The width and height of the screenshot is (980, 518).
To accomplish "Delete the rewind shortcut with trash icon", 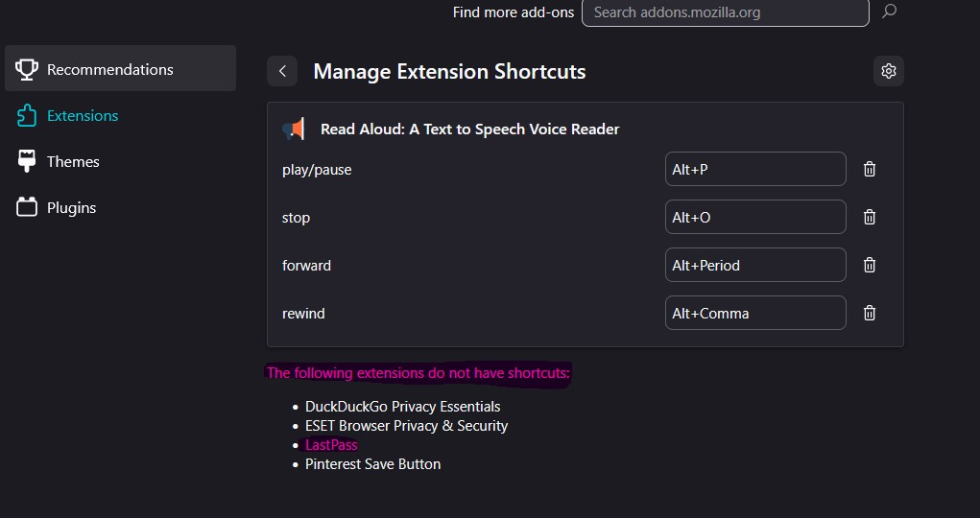I will 870,313.
